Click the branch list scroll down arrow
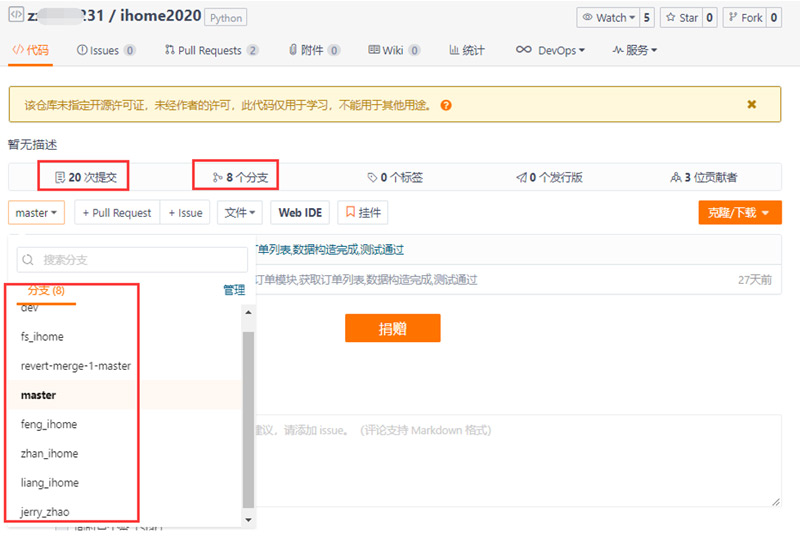The image size is (800, 538). [248, 520]
